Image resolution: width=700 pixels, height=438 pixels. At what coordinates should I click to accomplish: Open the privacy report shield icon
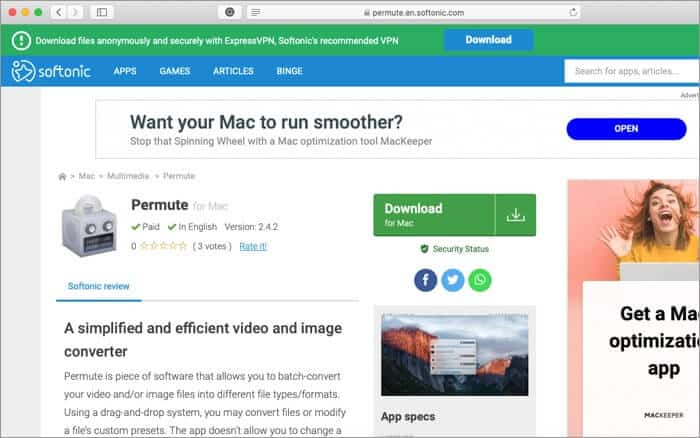point(229,12)
